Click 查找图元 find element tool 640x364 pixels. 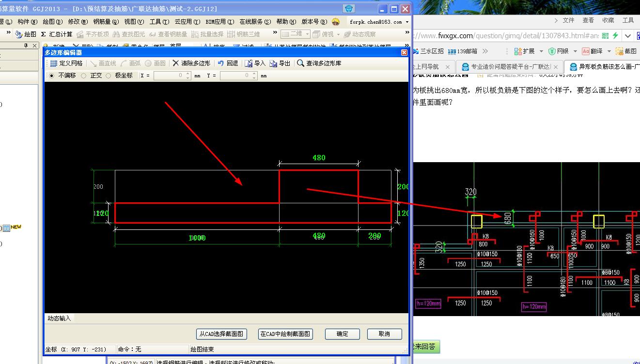[x=128, y=34]
